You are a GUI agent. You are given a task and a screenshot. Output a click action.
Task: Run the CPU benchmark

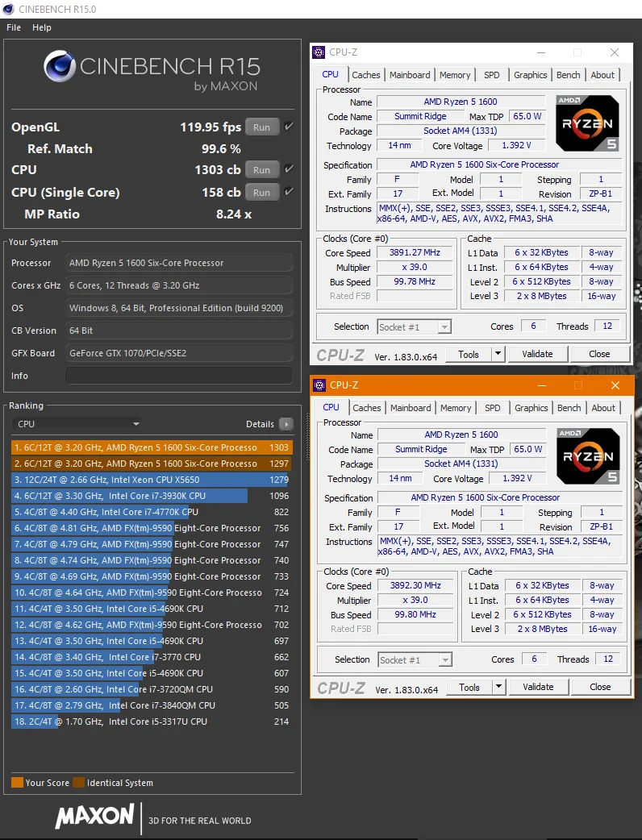pyautogui.click(x=261, y=170)
